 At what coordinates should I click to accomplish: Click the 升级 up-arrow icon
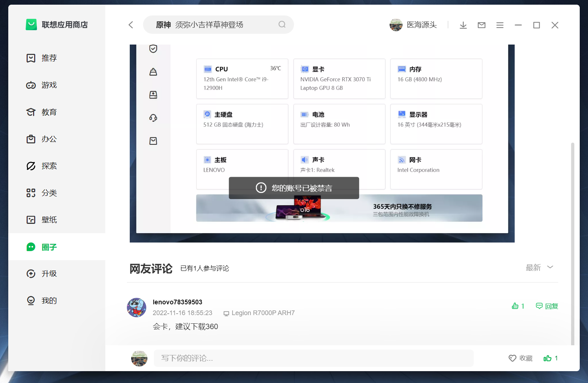(x=31, y=274)
